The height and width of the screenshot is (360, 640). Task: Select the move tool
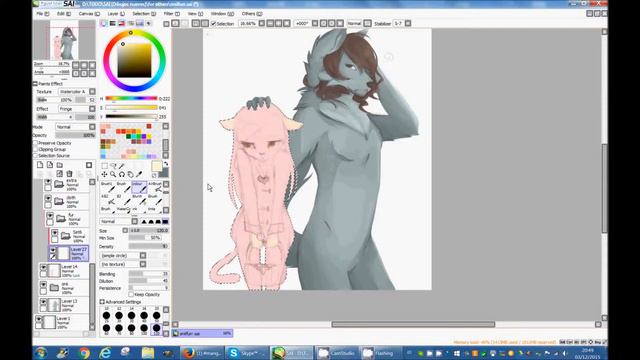pos(104,174)
